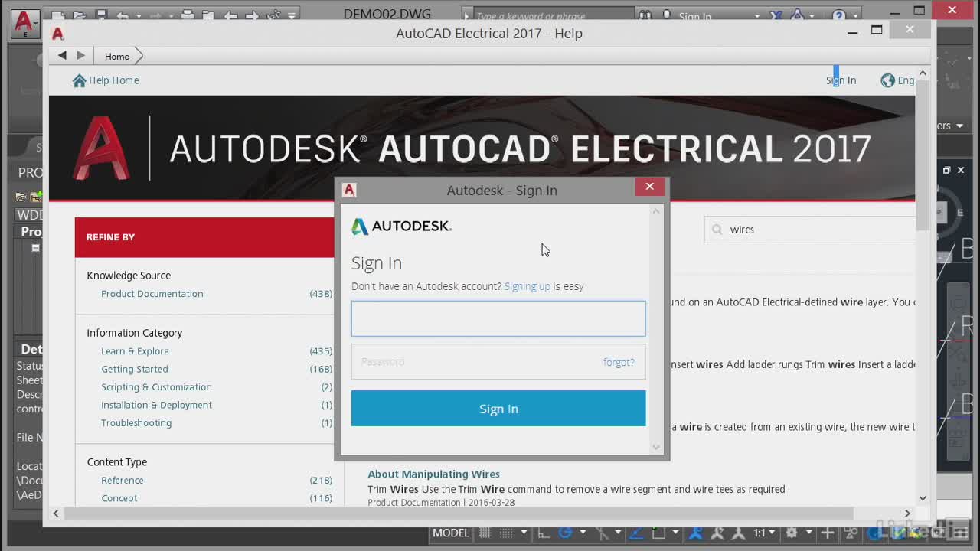Filter by Installation & Deployment
This screenshot has height=551, width=980.
coord(156,405)
